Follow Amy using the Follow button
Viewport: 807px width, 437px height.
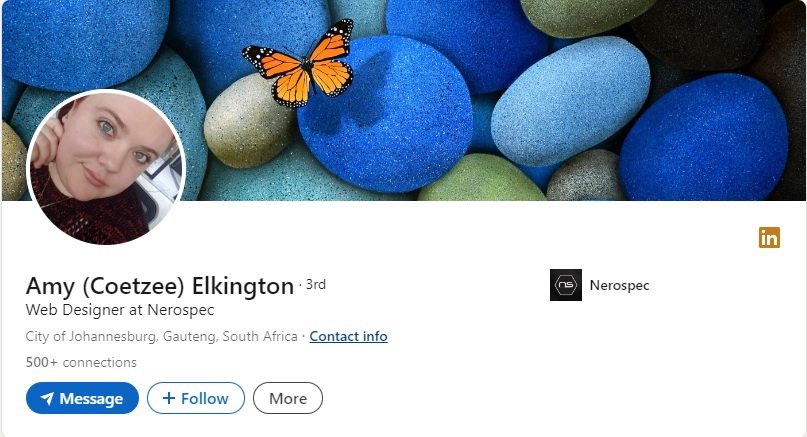195,398
